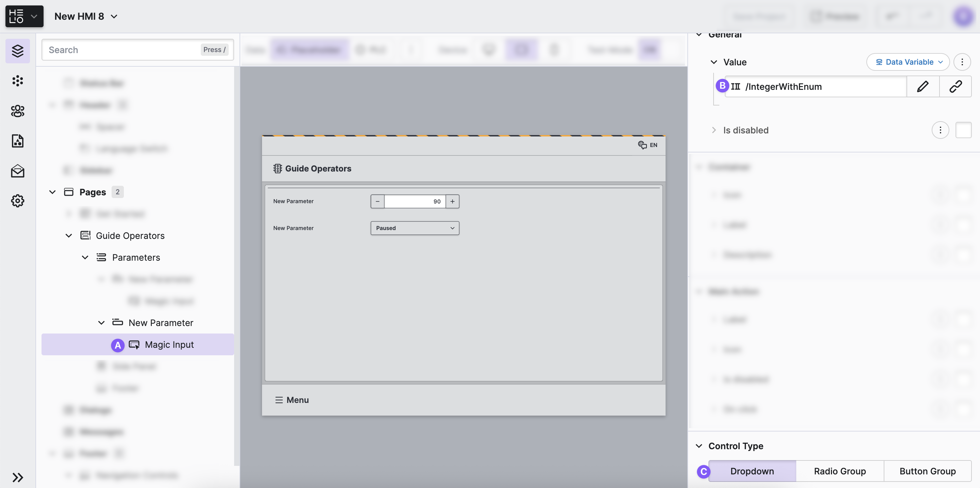The width and height of the screenshot is (980, 488).
Task: Open the settings gear in sidebar
Action: pyautogui.click(x=17, y=200)
